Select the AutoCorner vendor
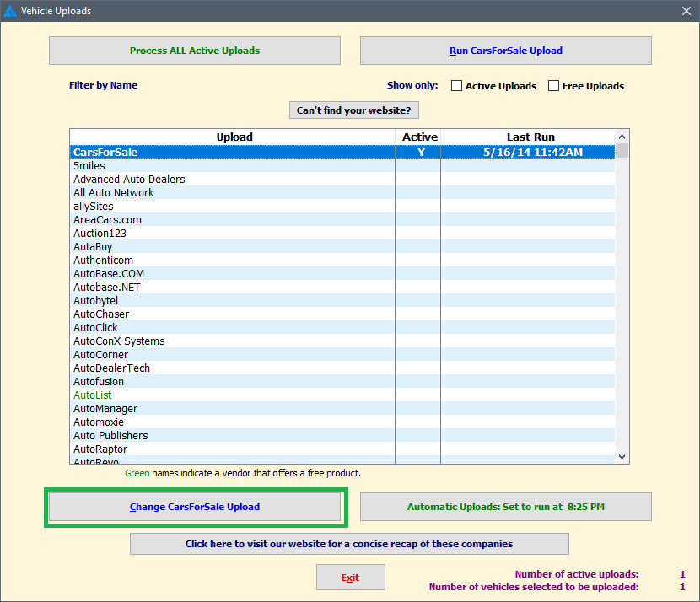This screenshot has width=700, height=602. pyautogui.click(x=342, y=354)
